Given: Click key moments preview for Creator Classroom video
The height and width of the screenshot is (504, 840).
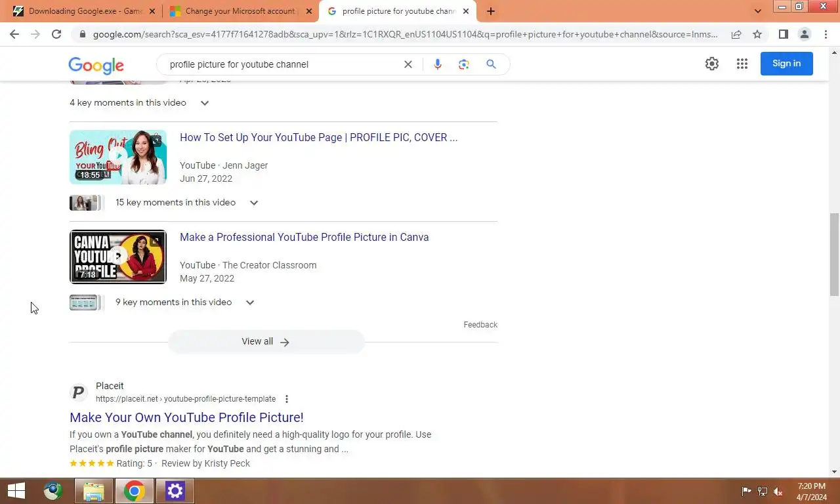Looking at the screenshot, I should (x=86, y=303).
